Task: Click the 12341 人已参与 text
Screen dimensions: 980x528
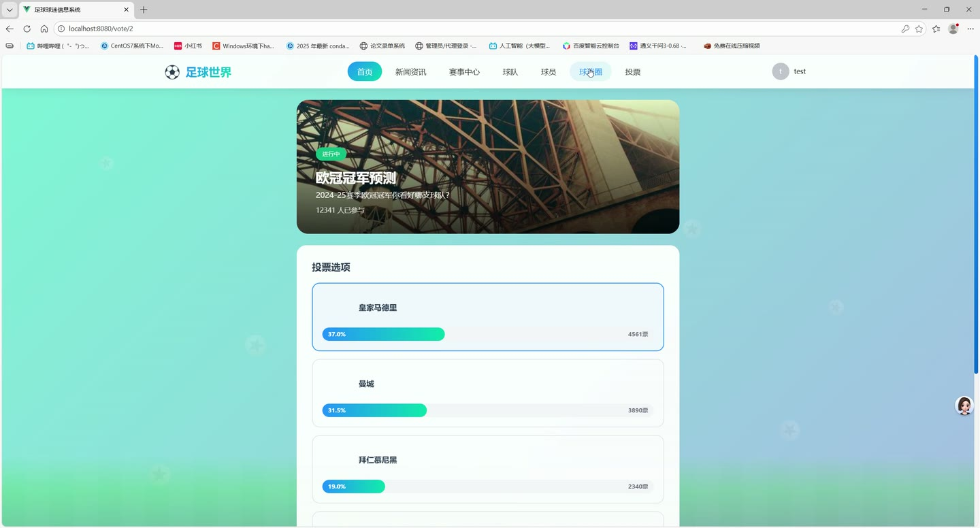Action: pyautogui.click(x=340, y=210)
